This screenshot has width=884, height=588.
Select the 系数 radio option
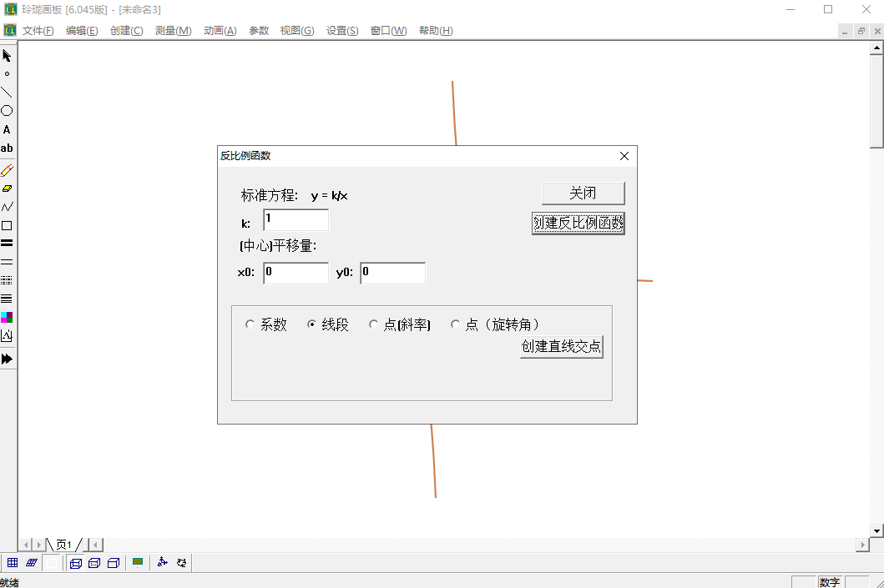[250, 325]
